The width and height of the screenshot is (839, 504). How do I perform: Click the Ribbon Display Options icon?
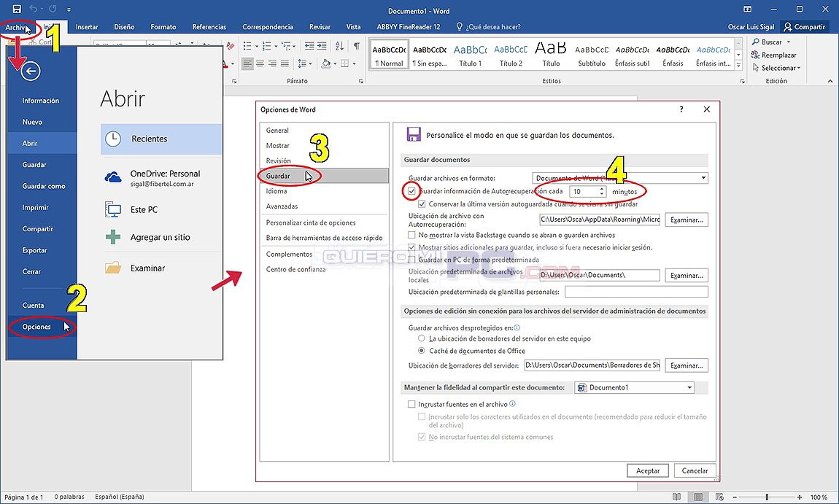pos(748,9)
